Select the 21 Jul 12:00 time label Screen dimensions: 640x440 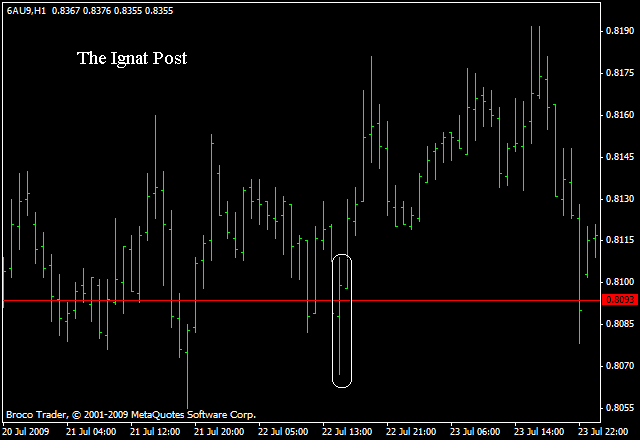pos(153,432)
